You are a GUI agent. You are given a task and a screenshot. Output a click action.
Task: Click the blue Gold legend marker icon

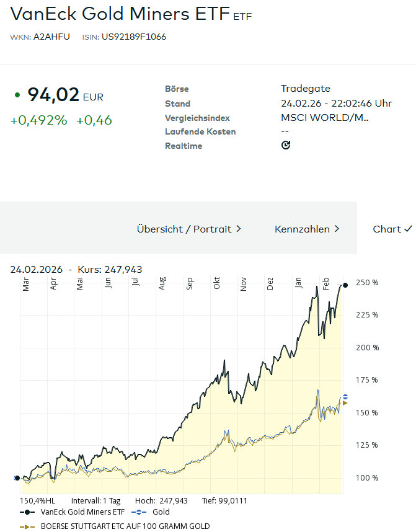[x=138, y=512]
